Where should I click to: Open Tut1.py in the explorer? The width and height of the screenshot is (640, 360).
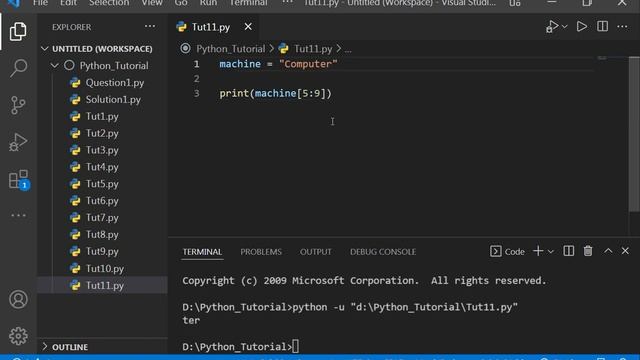[x=102, y=116]
